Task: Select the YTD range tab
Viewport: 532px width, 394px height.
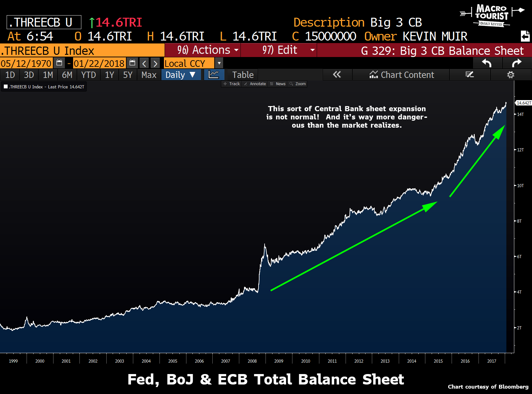Action: pyautogui.click(x=88, y=75)
